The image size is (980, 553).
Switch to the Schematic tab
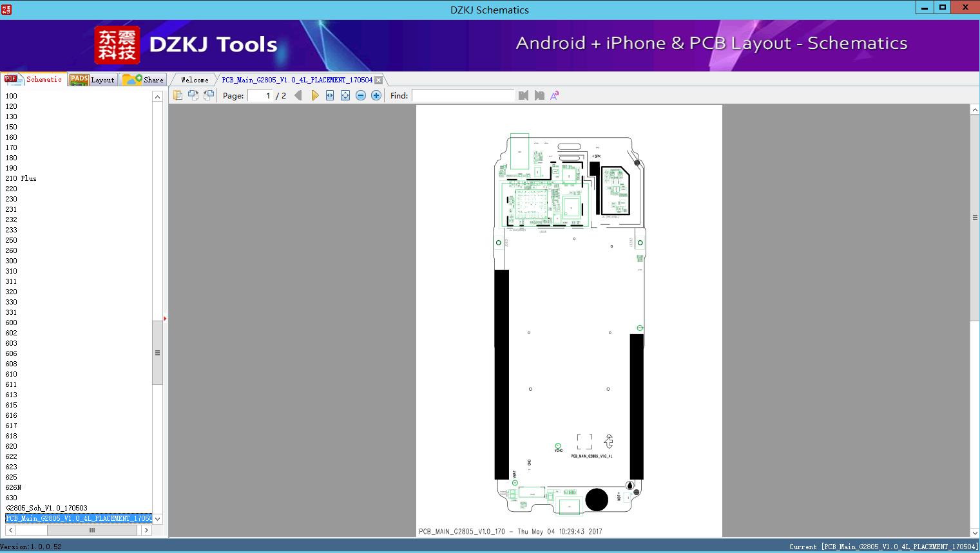pyautogui.click(x=34, y=79)
